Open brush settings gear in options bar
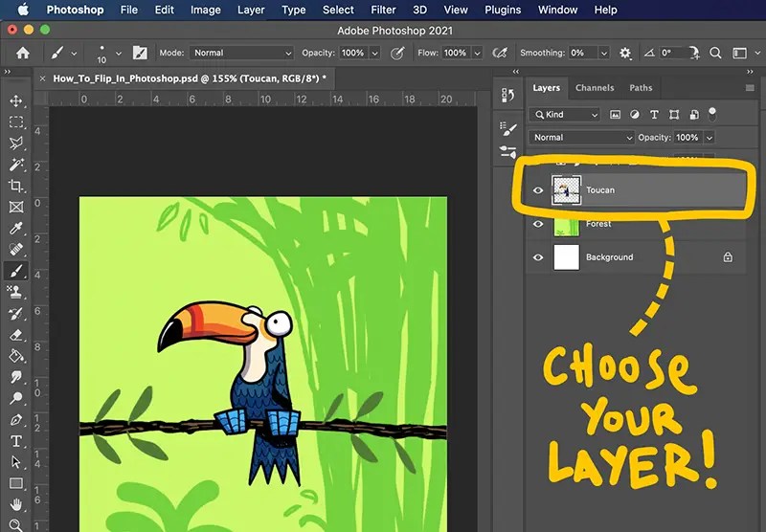The height and width of the screenshot is (532, 766). tap(625, 54)
